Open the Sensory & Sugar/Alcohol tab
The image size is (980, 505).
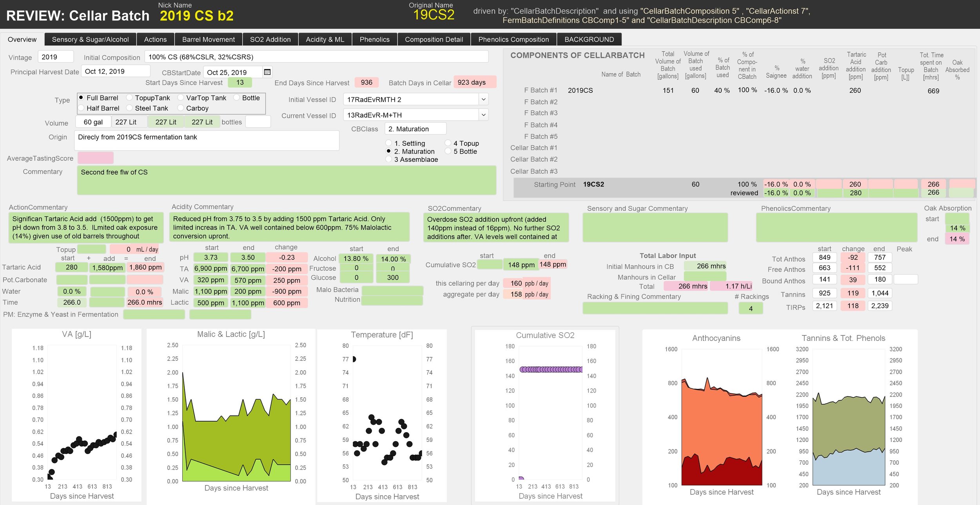pyautogui.click(x=90, y=39)
